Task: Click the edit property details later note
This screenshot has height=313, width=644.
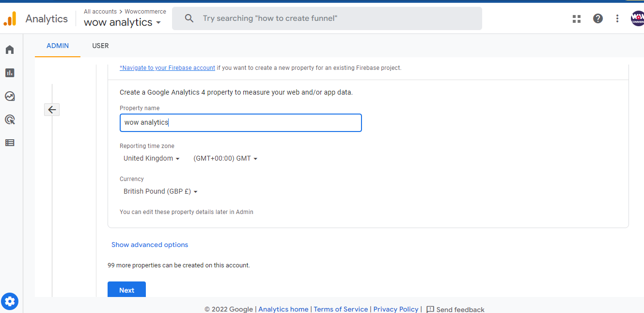Action: 187,212
